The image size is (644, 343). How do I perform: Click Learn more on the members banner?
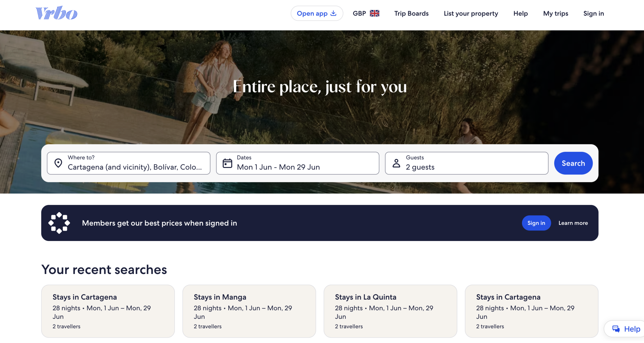[573, 223]
